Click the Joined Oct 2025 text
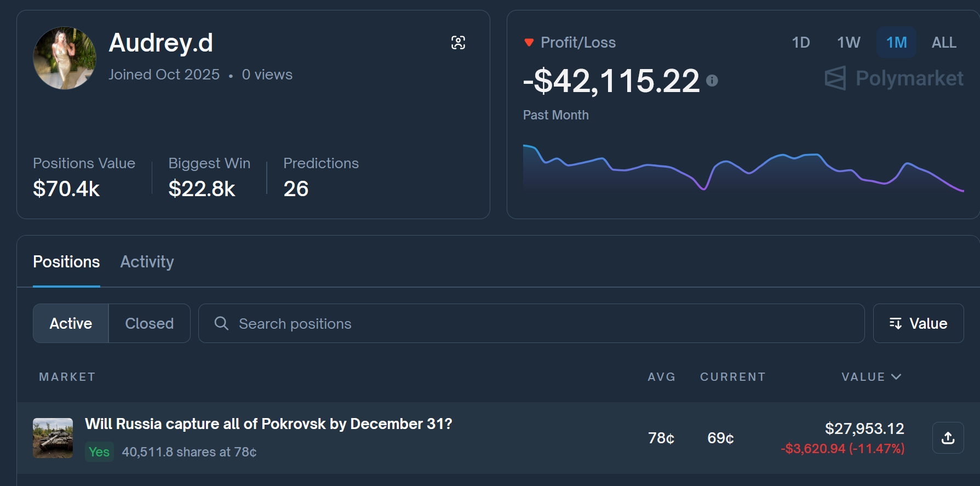Screen dimensions: 980x486 point(164,75)
